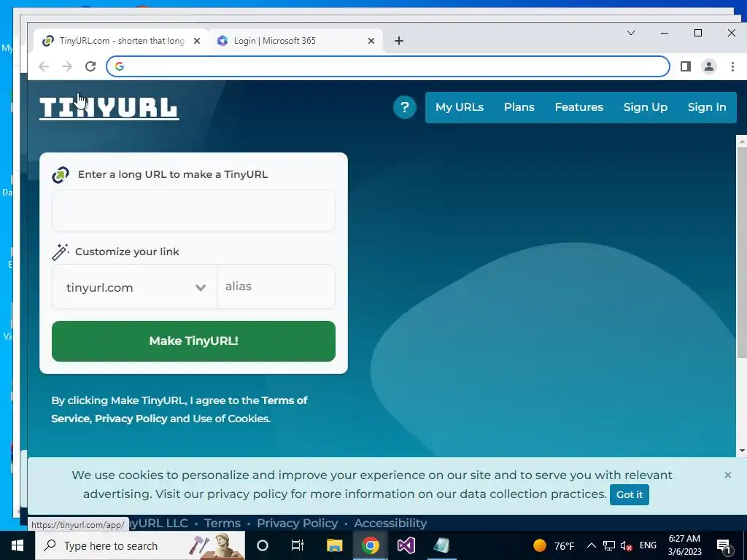This screenshot has height=560, width=747.
Task: Click the muted volume tray icon
Action: click(x=627, y=545)
